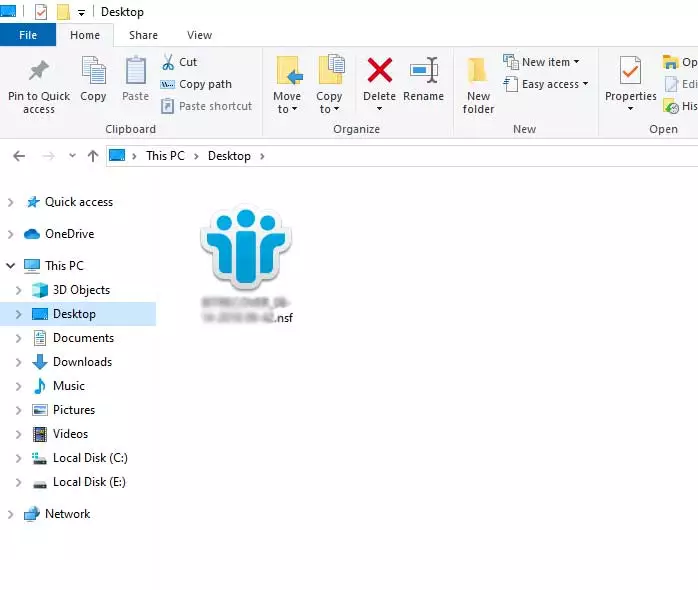The height and width of the screenshot is (590, 698).
Task: Click the Up arrow navigation button
Action: tap(93, 156)
